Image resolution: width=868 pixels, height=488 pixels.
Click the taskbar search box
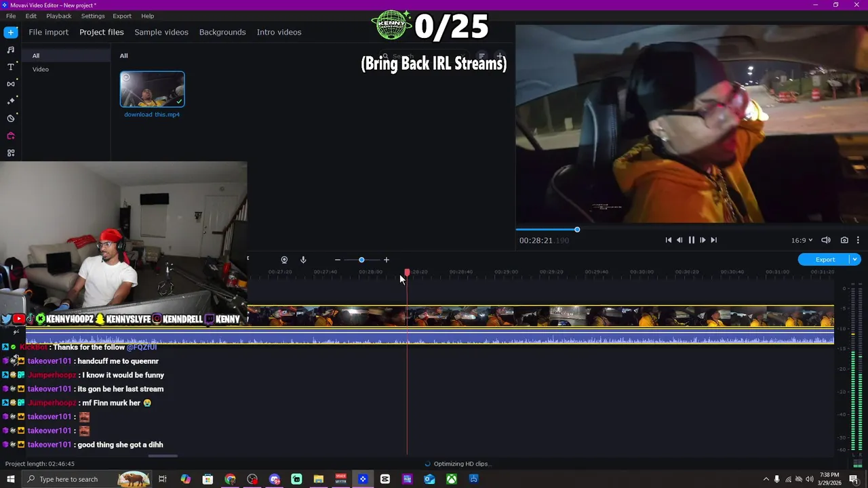(85, 479)
